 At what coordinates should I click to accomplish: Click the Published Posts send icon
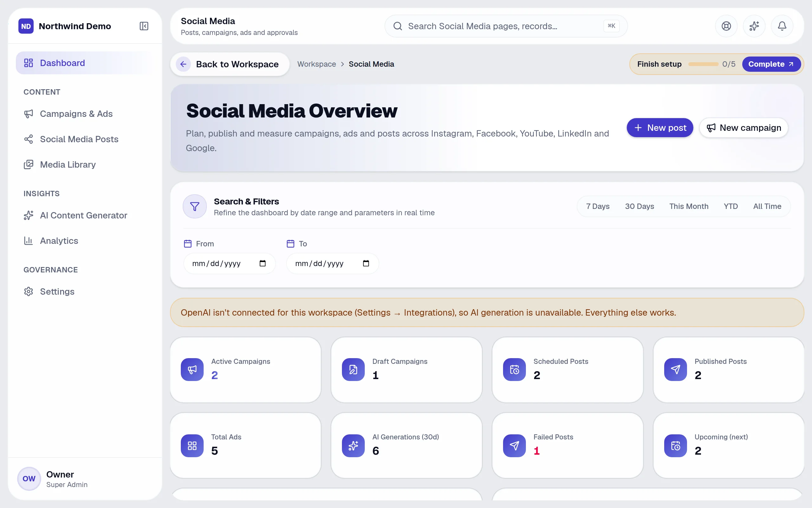pyautogui.click(x=675, y=370)
